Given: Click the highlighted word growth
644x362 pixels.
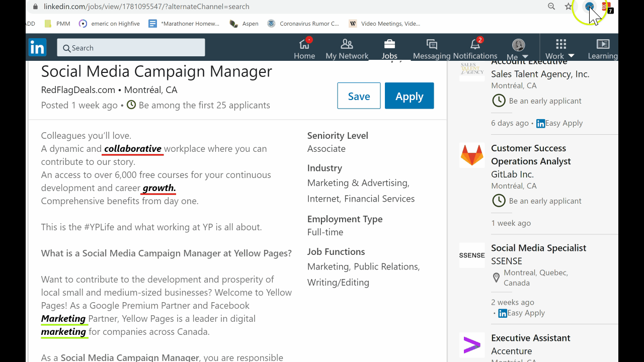Looking at the screenshot, I should pos(159,188).
